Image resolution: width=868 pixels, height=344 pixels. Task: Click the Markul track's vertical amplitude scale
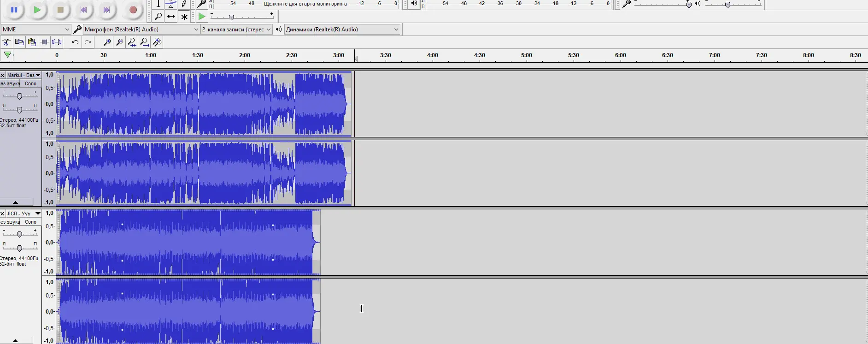49,104
